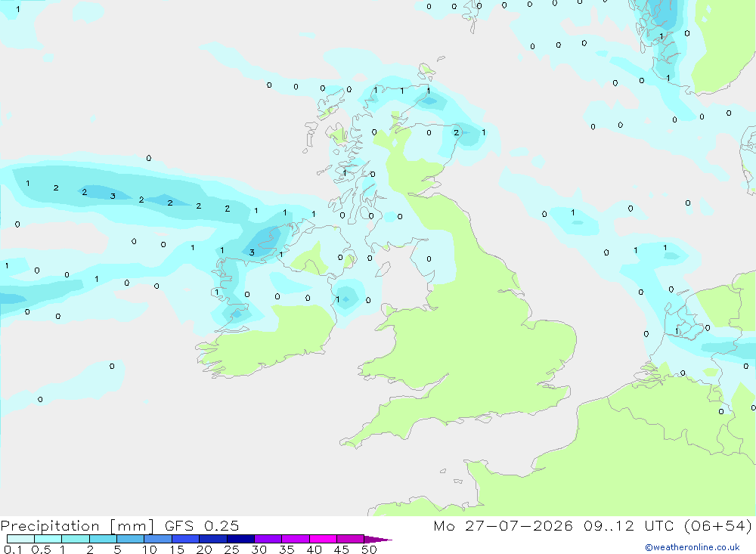Click the legend label '30'
Image resolution: width=756 pixels, height=554 pixels.
coord(259,549)
